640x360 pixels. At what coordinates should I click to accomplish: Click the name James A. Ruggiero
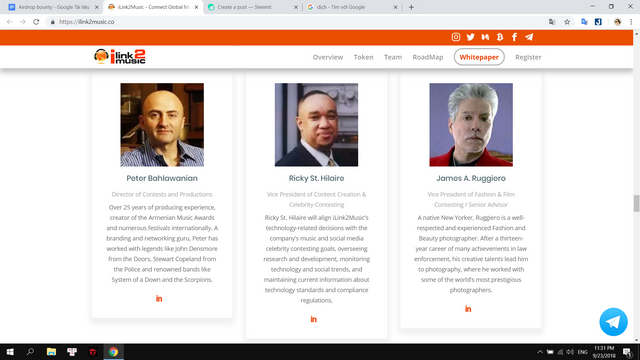pyautogui.click(x=471, y=178)
